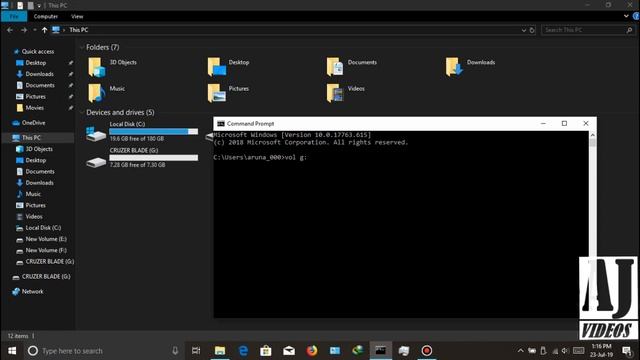Open the recent locations dropdown arrow
This screenshot has width=640, height=360.
tap(35, 30)
